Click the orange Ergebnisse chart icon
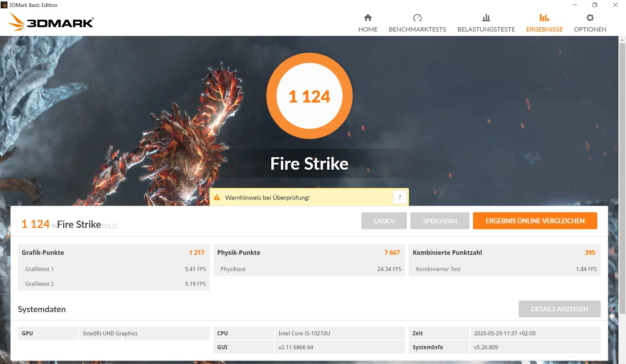This screenshot has width=626, height=364. click(x=544, y=18)
